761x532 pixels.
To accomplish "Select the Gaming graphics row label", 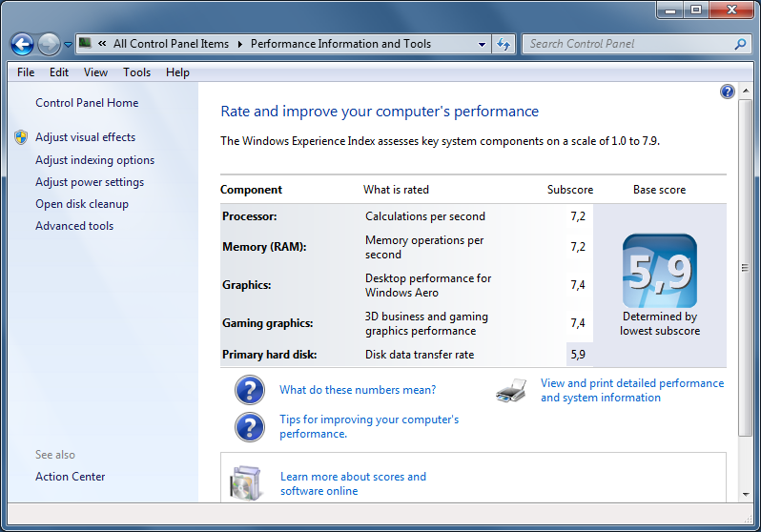I will point(267,323).
